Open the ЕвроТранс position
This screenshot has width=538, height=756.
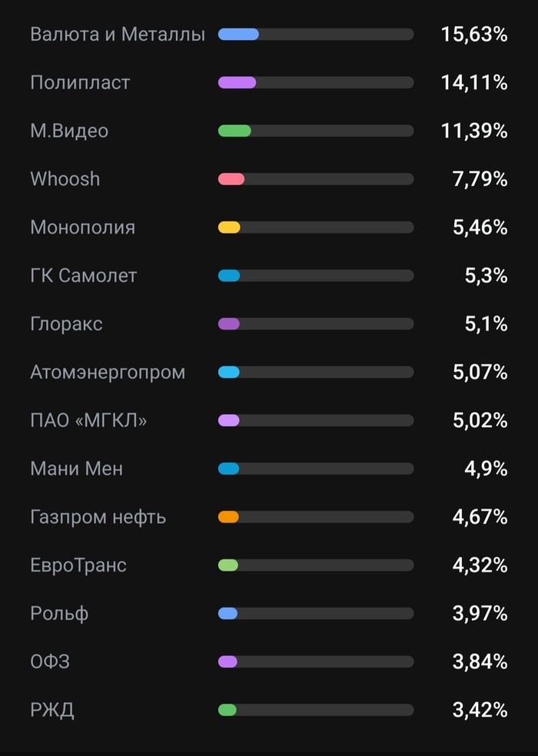pyautogui.click(x=269, y=565)
